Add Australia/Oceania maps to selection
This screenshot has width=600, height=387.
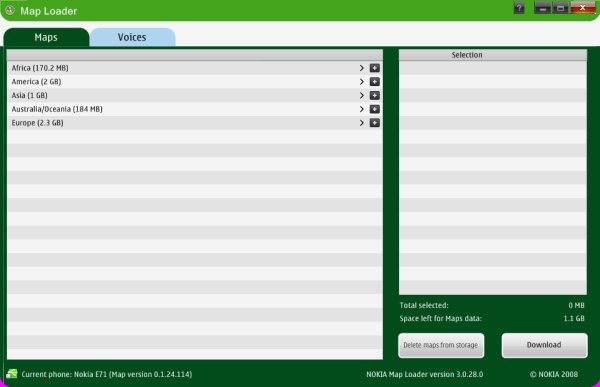[x=375, y=109]
